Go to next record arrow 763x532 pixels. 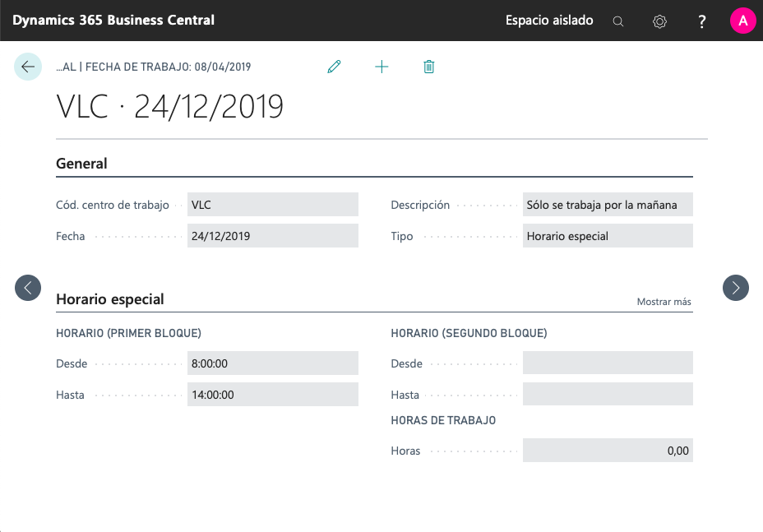pyautogui.click(x=735, y=287)
